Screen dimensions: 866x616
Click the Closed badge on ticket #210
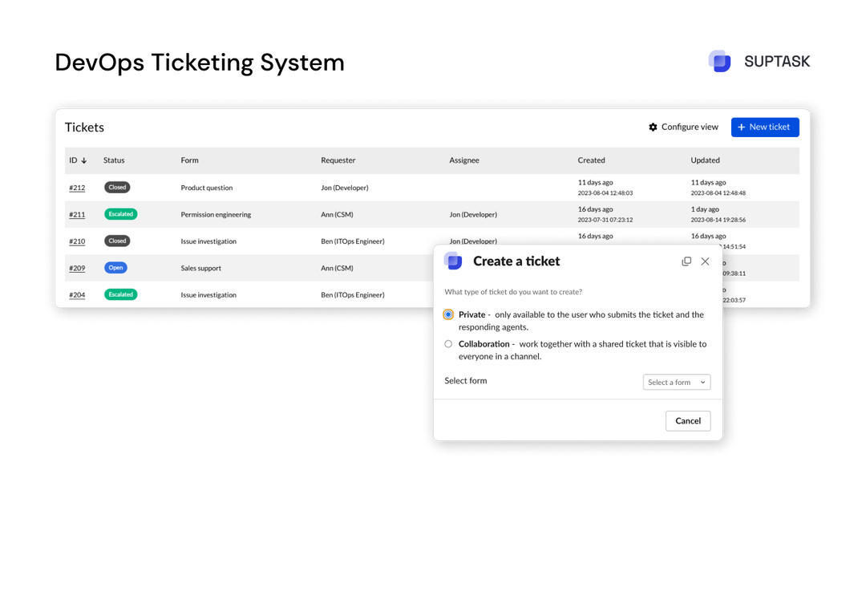(x=117, y=241)
